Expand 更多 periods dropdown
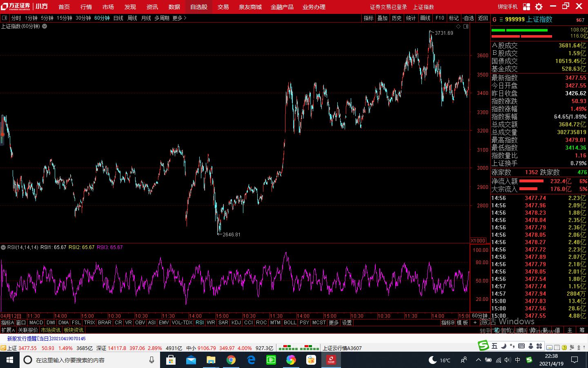This screenshot has height=368, width=588. (x=179, y=18)
